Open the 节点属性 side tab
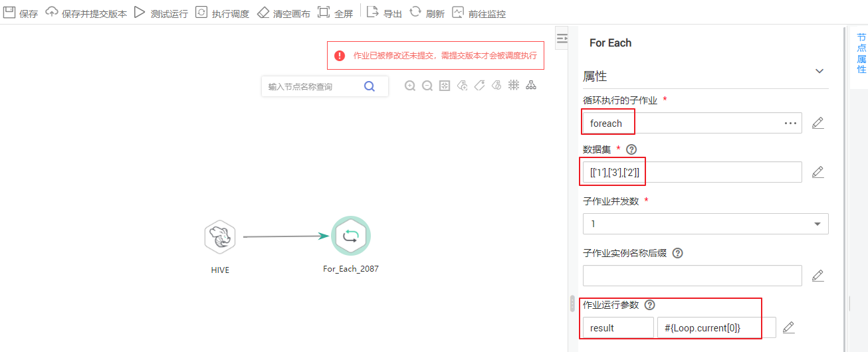The image size is (868, 352). (861, 54)
